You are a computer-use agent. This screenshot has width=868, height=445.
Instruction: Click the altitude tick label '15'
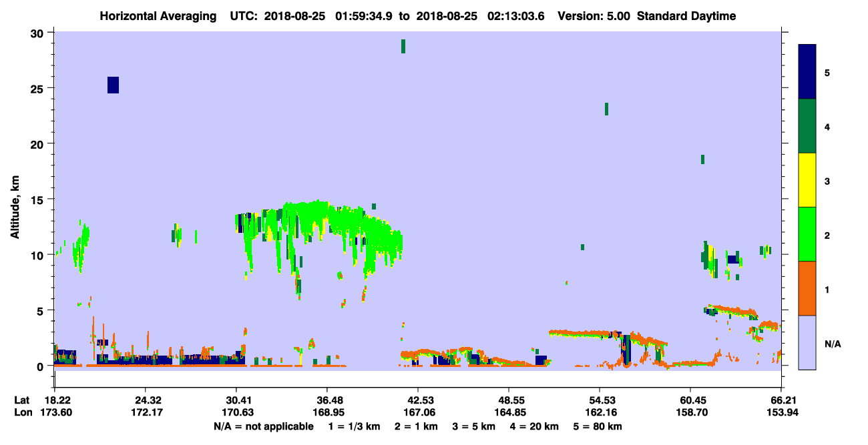(x=37, y=199)
